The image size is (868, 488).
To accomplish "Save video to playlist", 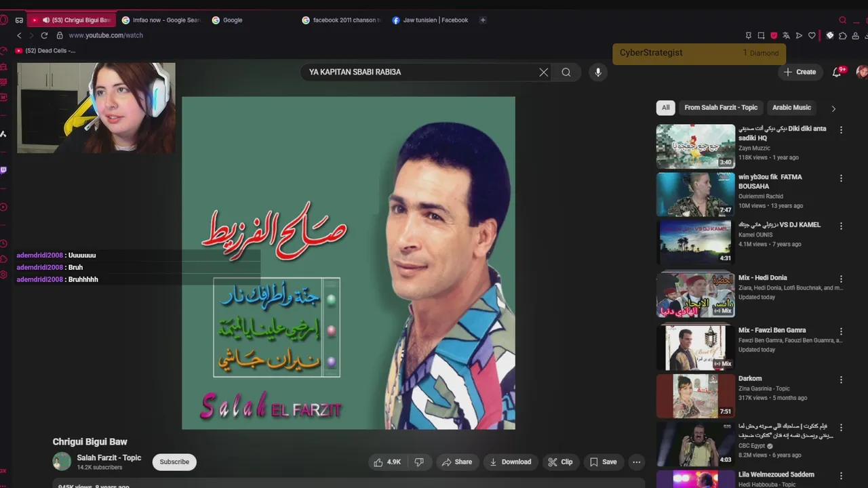I will click(603, 462).
